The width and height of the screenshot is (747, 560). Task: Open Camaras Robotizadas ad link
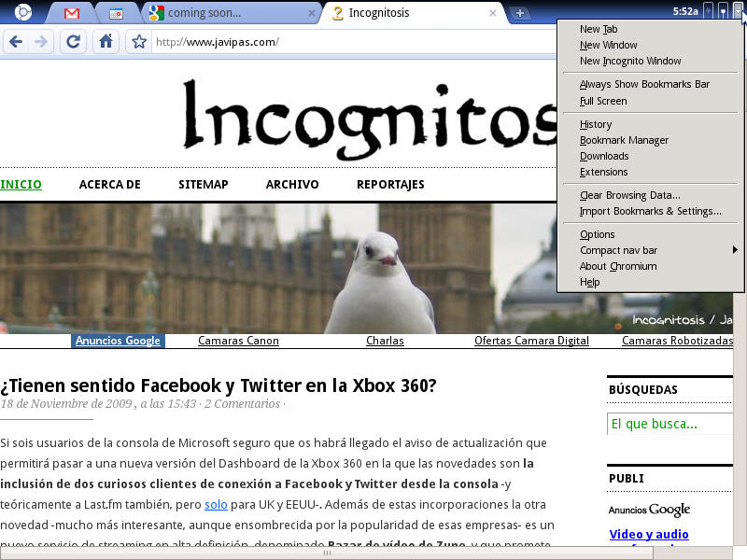click(678, 341)
